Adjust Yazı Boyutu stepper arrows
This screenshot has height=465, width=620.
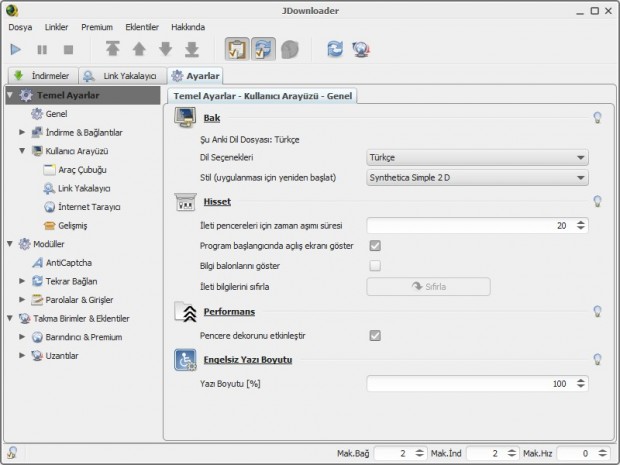(x=580, y=384)
